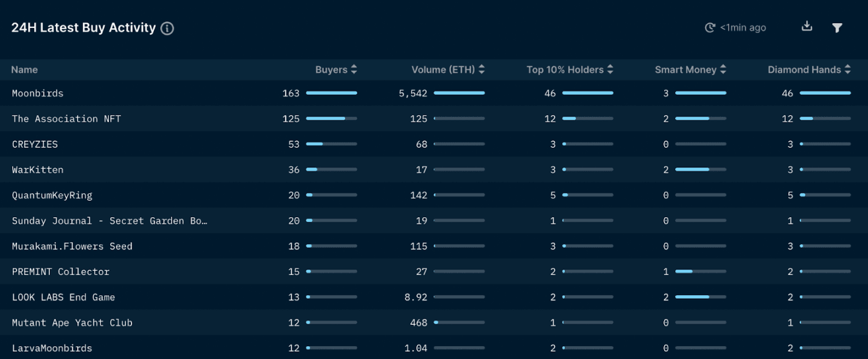Select the CREYZIES collection name

pos(35,144)
